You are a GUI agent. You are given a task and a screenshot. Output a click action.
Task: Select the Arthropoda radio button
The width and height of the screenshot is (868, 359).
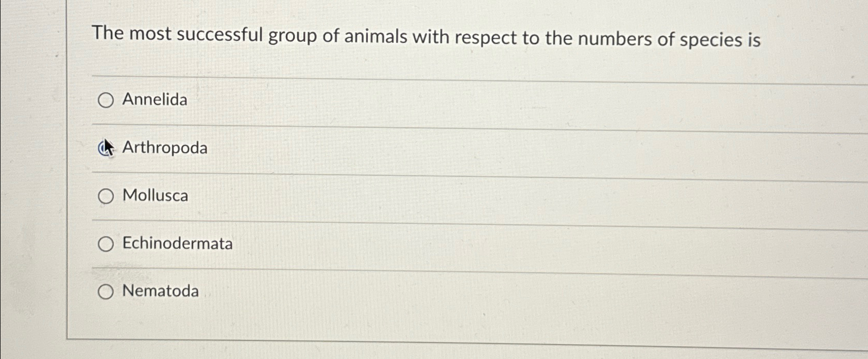tap(107, 149)
